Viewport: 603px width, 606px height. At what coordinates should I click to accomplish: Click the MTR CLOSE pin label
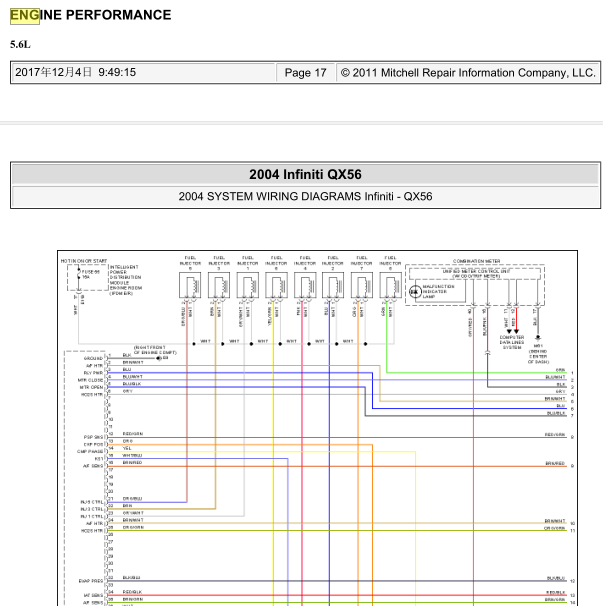point(91,380)
